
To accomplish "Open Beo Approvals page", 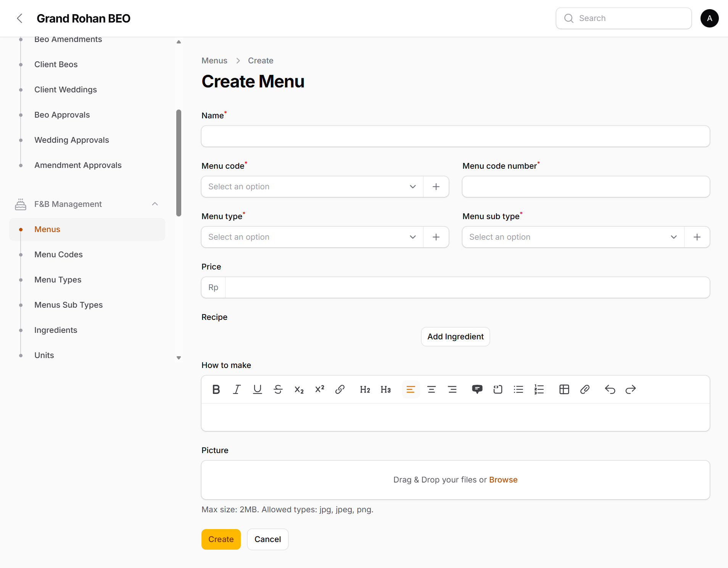I will [x=62, y=115].
